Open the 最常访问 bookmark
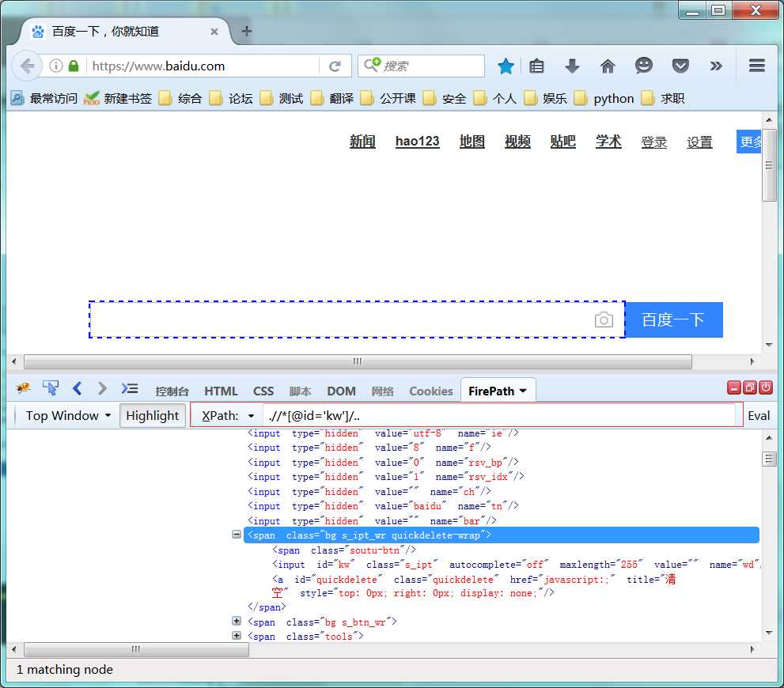The image size is (784, 688). pyautogui.click(x=44, y=98)
